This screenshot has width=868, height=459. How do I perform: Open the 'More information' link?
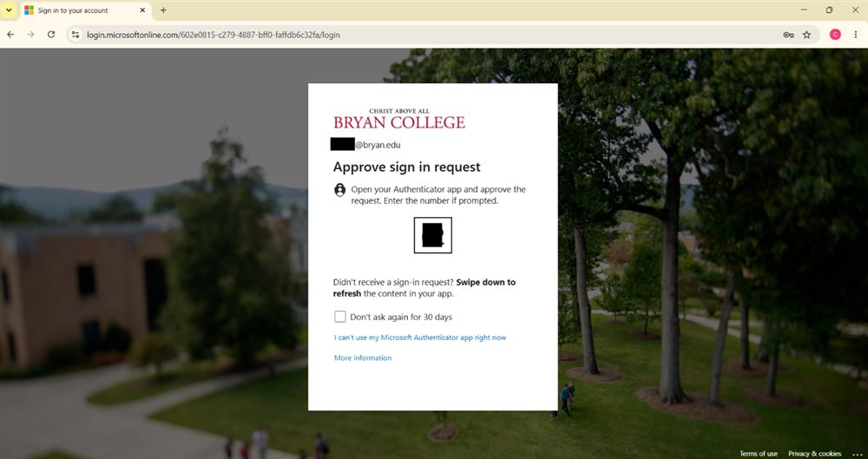pos(363,357)
